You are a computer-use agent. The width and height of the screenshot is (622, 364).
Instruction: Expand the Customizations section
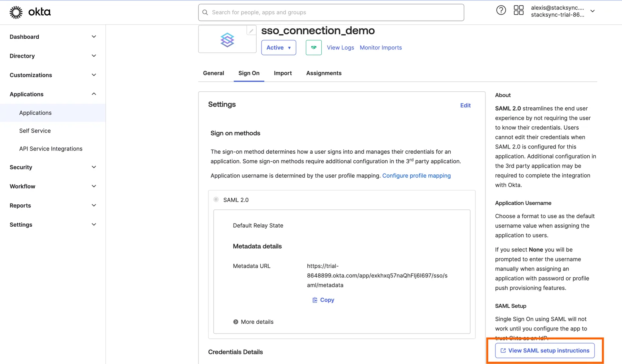(53, 75)
